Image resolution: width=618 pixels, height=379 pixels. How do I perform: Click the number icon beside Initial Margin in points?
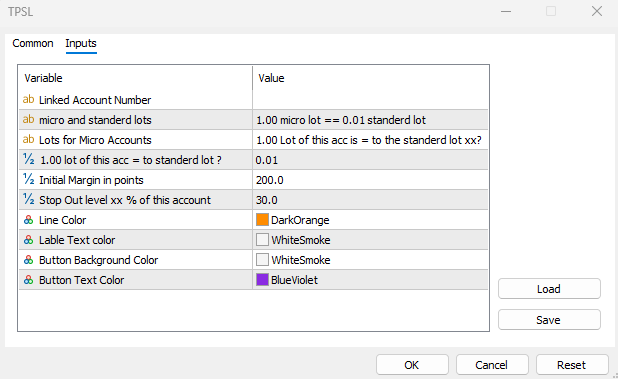click(x=29, y=180)
